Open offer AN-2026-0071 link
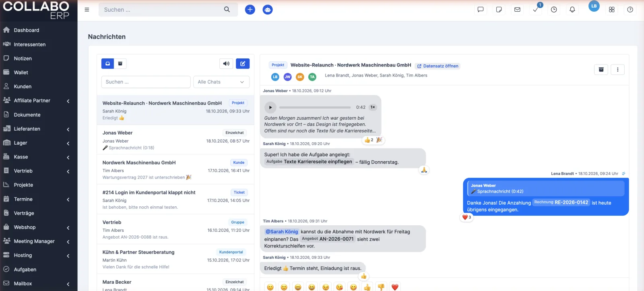The height and width of the screenshot is (291, 644). 328,239
